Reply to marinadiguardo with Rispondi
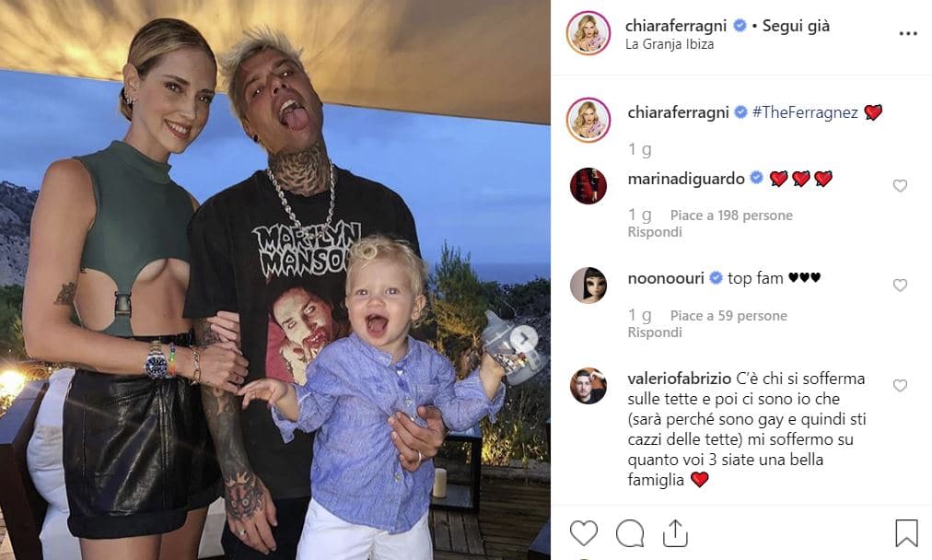 [x=655, y=232]
